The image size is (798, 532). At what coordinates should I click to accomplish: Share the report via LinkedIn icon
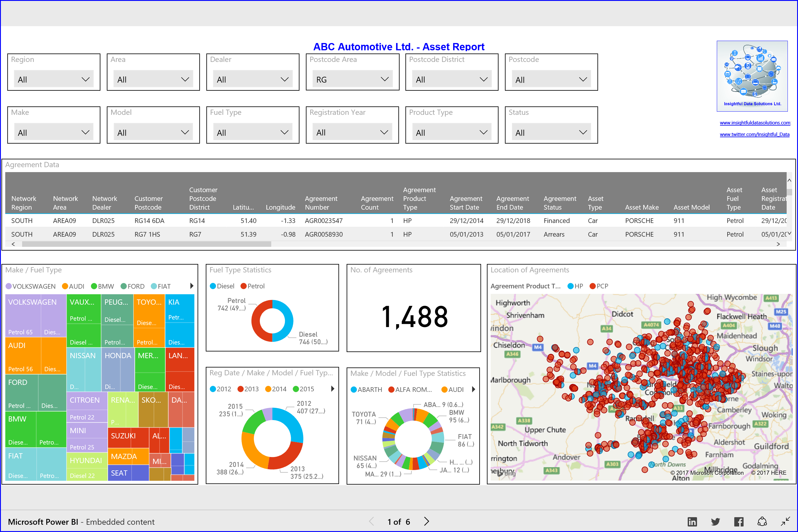pyautogui.click(x=692, y=522)
